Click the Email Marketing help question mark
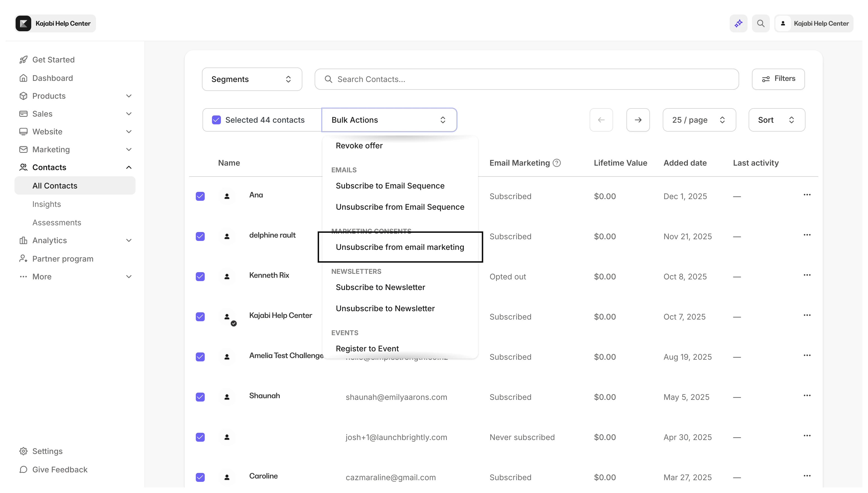Image resolution: width=868 pixels, height=493 pixels. point(557,163)
